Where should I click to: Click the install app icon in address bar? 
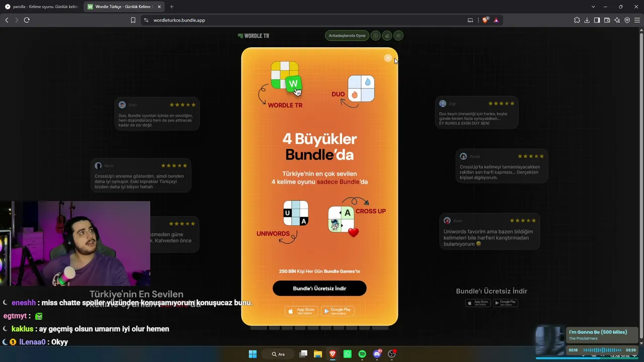[470, 20]
